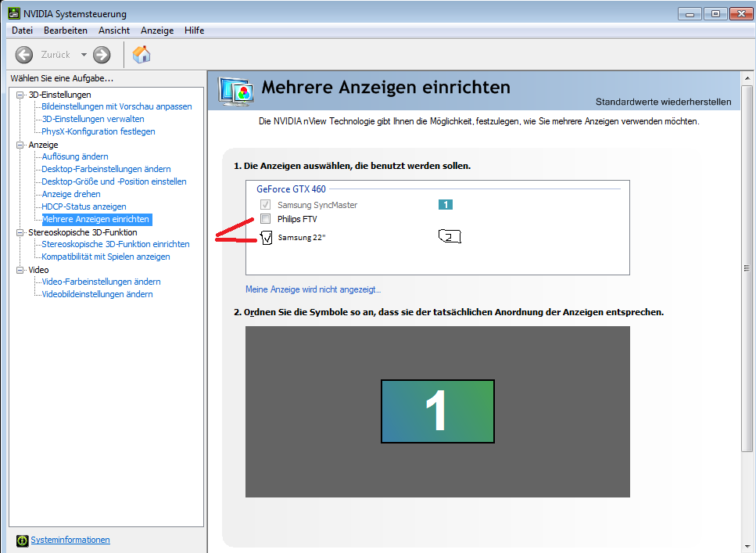The width and height of the screenshot is (756, 553).
Task: Open the Hilfe menu
Action: [x=195, y=31]
